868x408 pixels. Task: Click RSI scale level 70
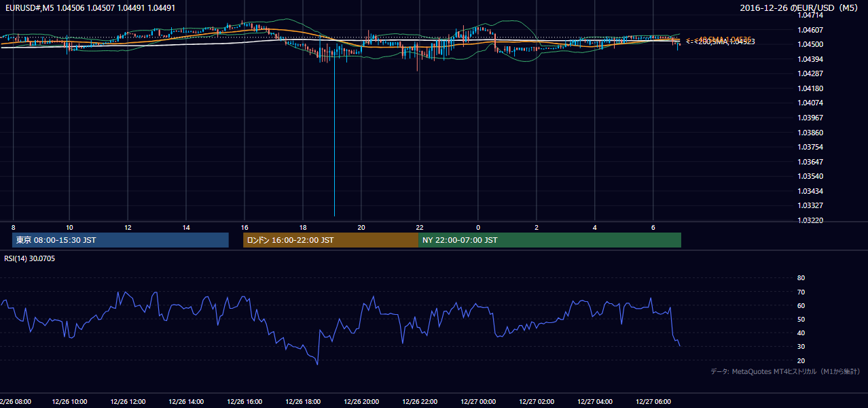pyautogui.click(x=801, y=292)
